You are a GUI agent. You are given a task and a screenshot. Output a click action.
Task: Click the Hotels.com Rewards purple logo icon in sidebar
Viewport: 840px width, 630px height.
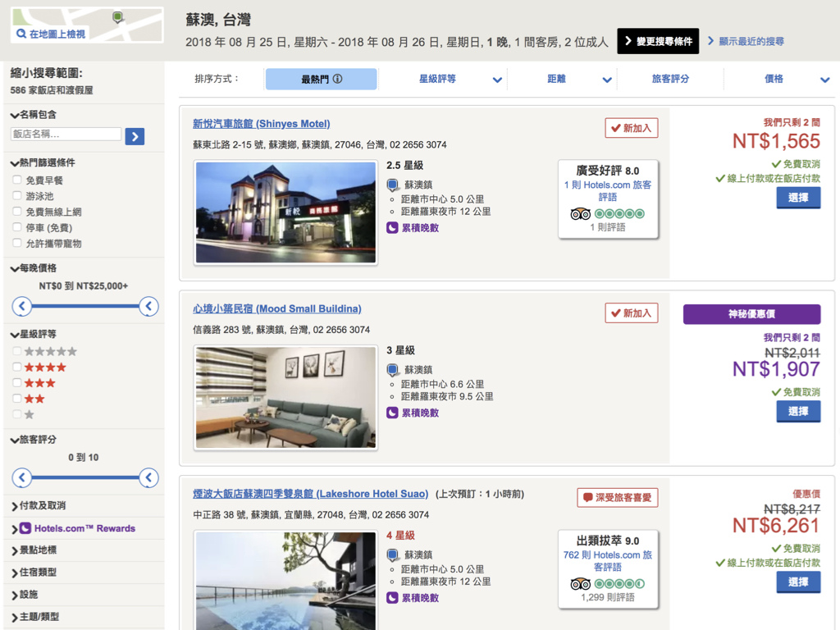pyautogui.click(x=25, y=528)
